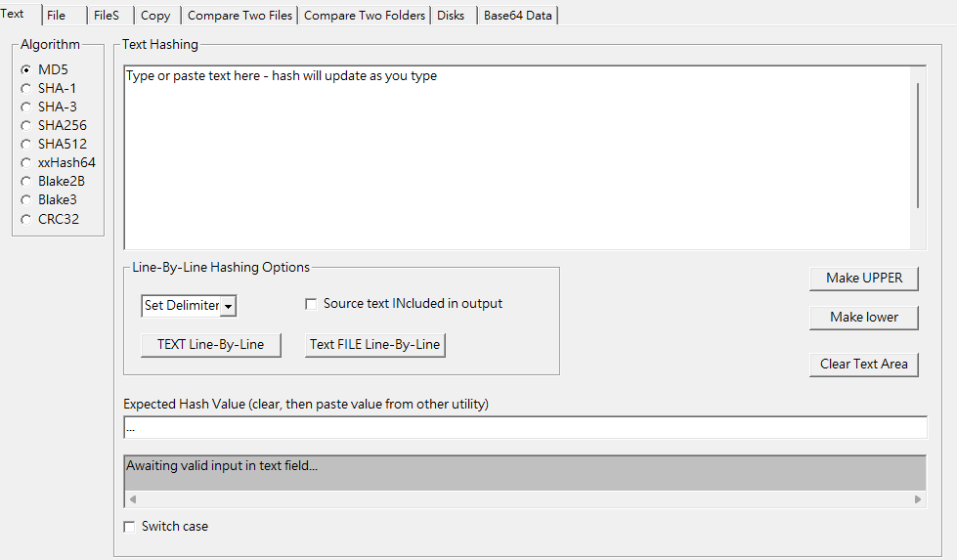Select the xxHash64 algorithm option
This screenshot has height=560, width=957.
click(25, 162)
